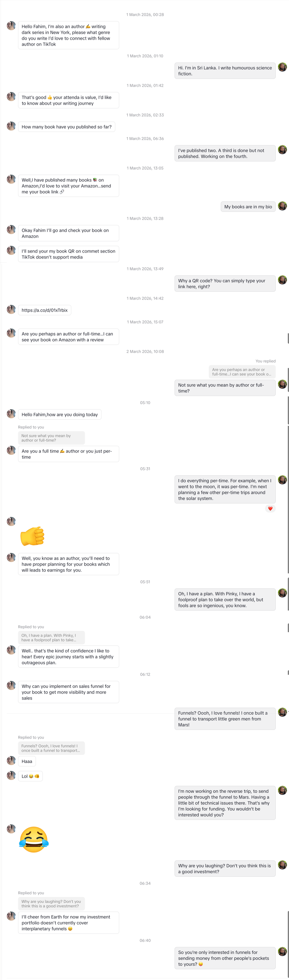Click the avatar beside "How many book have you published"
The image size is (289, 980).
click(x=12, y=126)
